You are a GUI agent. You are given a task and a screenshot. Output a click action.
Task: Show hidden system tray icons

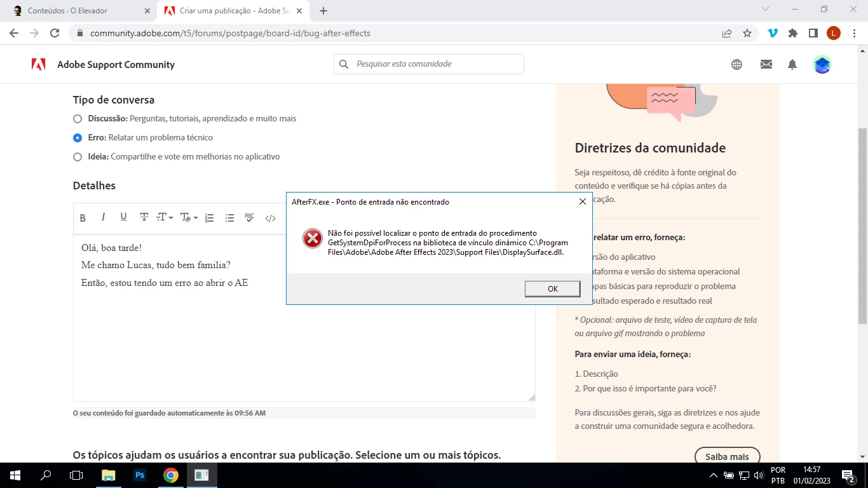713,475
